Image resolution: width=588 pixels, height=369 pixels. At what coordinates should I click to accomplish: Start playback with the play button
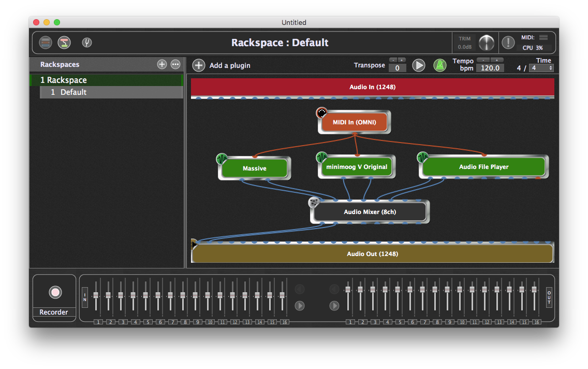[x=419, y=65]
